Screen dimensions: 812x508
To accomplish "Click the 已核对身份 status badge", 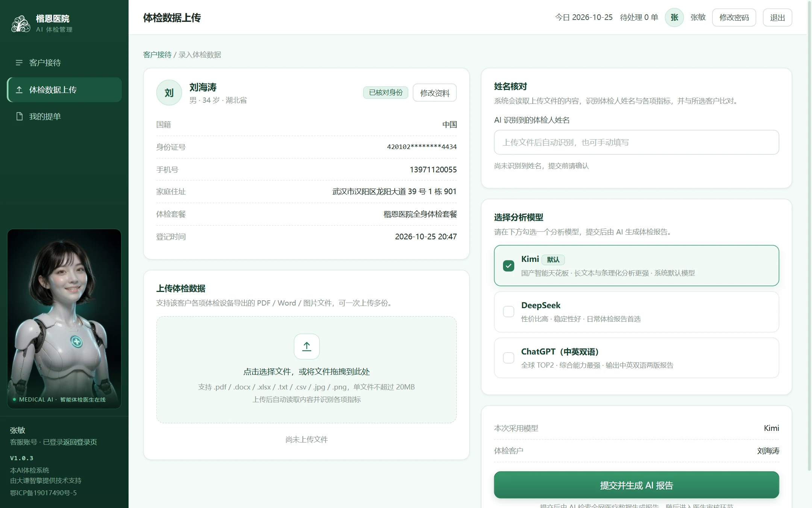I will tap(386, 93).
